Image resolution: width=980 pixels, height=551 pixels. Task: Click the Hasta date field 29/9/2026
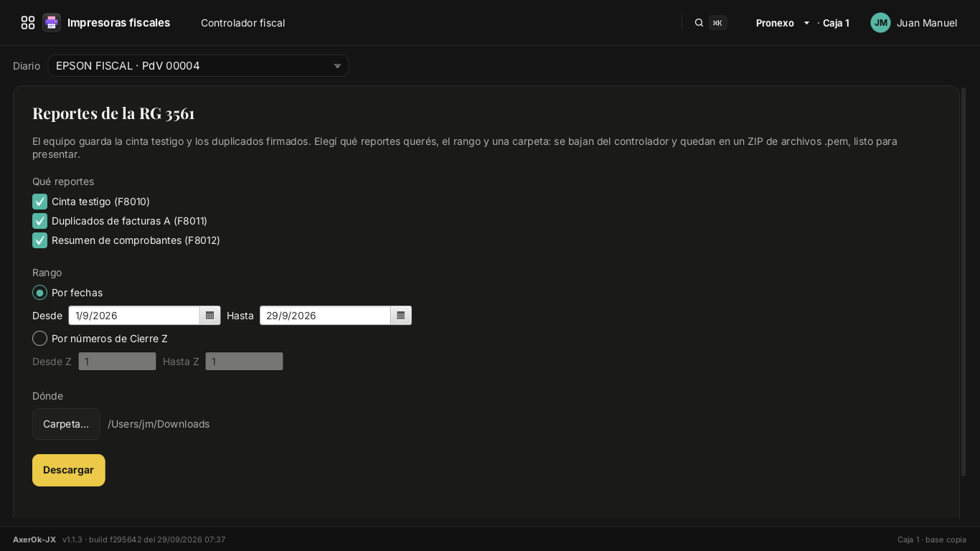tap(325, 316)
